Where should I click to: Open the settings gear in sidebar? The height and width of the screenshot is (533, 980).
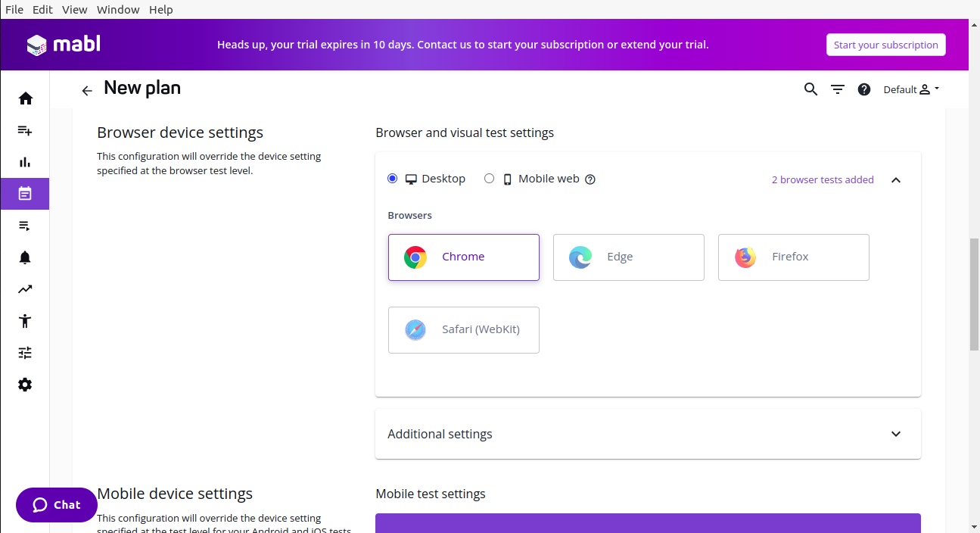tap(25, 385)
